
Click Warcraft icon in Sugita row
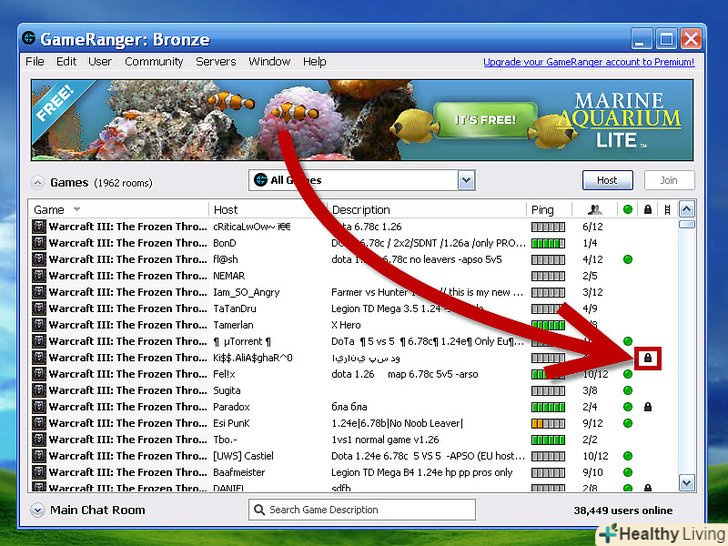[x=39, y=390]
